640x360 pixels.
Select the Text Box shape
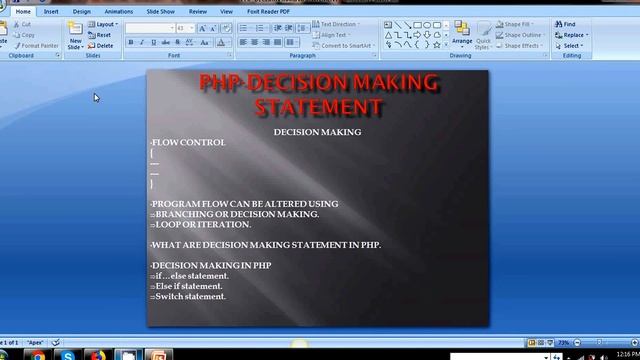pos(388,25)
